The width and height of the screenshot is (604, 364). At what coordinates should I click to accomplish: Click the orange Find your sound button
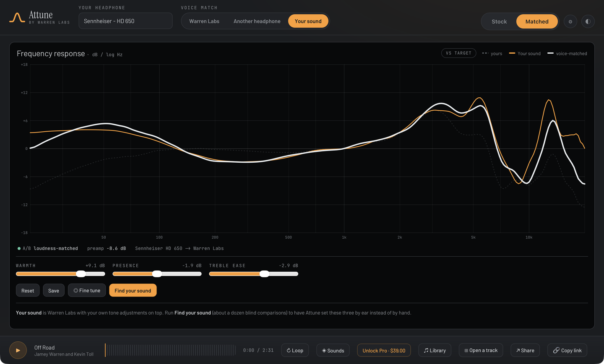133,290
